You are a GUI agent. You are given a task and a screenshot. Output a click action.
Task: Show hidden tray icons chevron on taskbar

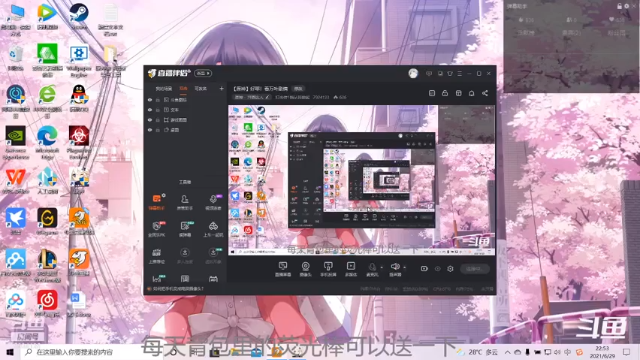tap(507, 352)
